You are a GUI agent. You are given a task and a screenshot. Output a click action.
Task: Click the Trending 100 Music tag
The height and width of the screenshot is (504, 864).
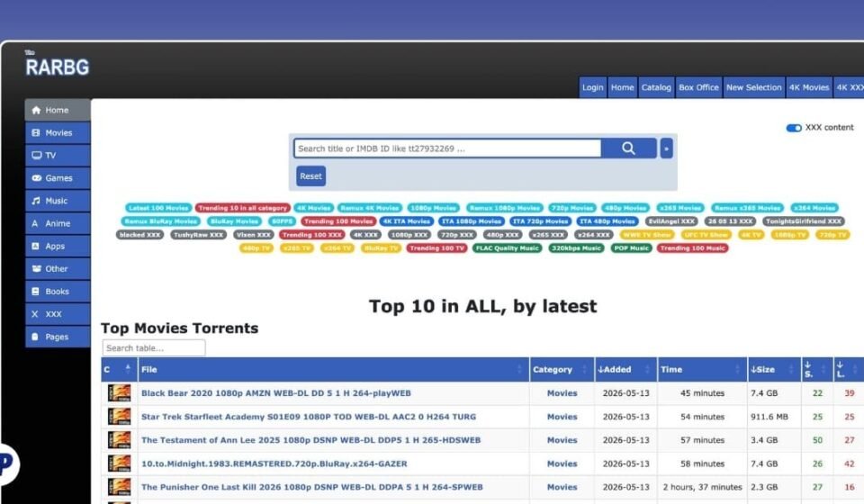[x=693, y=247]
